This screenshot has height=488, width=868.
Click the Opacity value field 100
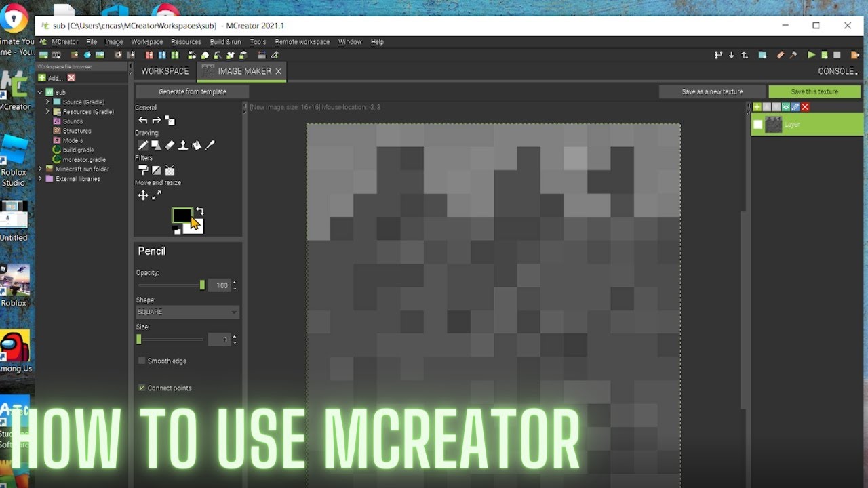coord(220,285)
